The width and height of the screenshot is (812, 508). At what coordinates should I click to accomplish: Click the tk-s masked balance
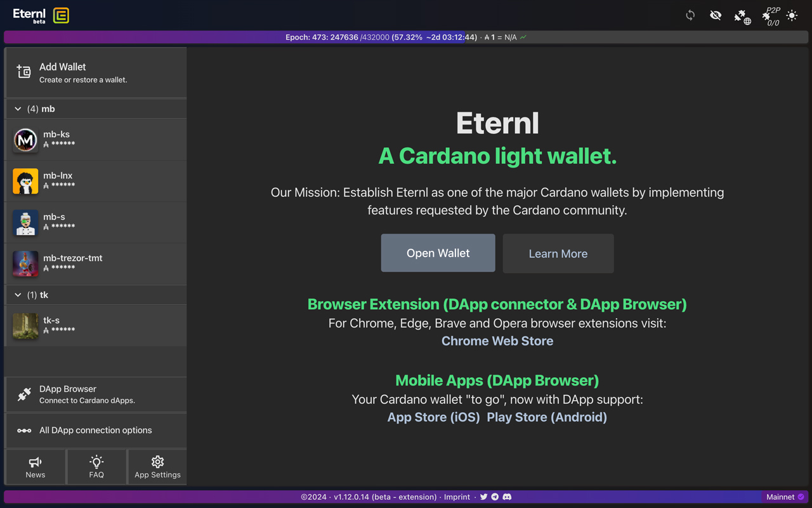(59, 331)
